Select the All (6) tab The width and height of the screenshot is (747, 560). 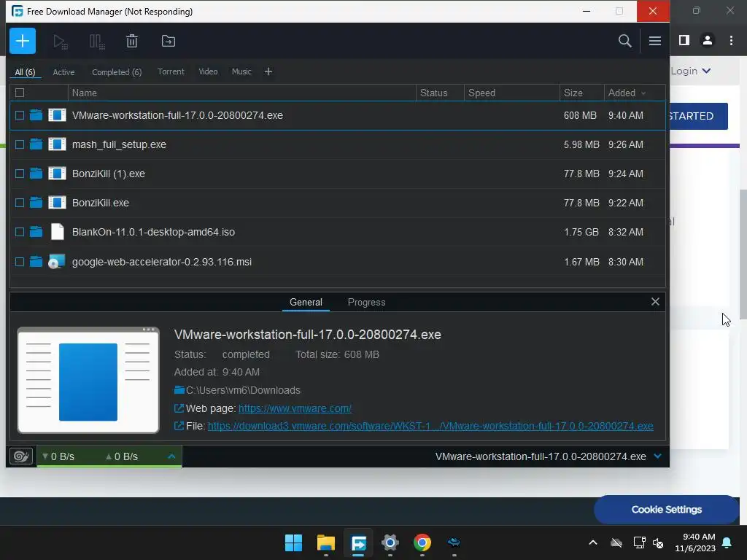[25, 72]
